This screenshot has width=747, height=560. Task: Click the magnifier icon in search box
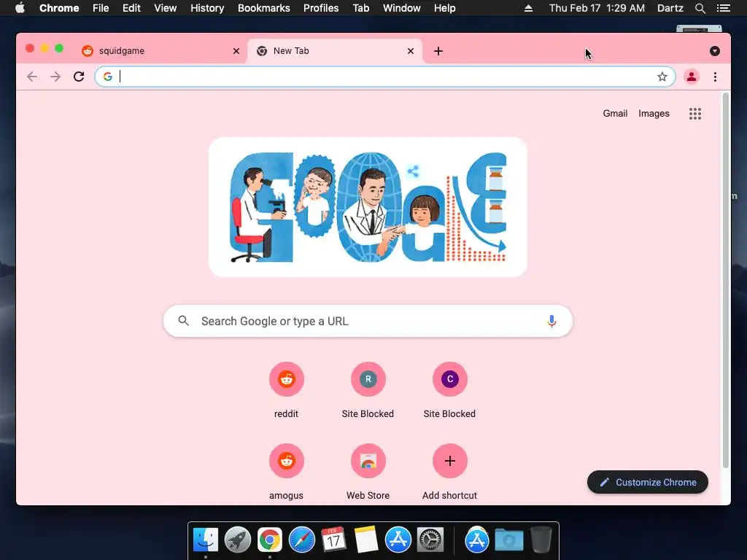click(183, 321)
